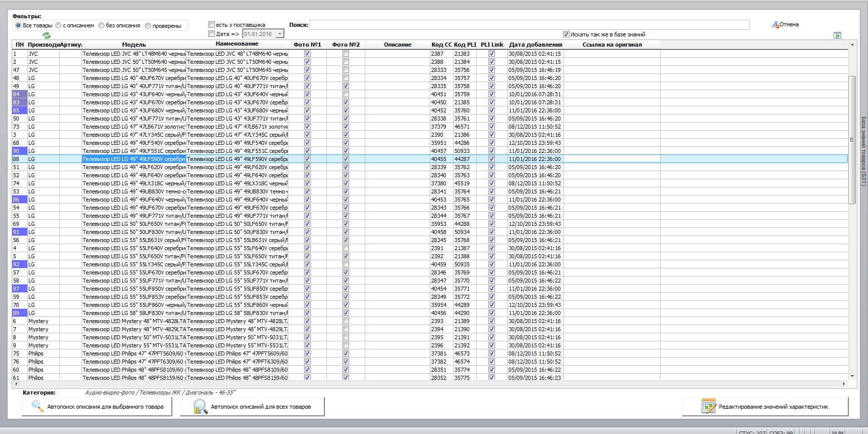The image size is (868, 434).
Task: Select row number 84 cell
Action: (20, 94)
